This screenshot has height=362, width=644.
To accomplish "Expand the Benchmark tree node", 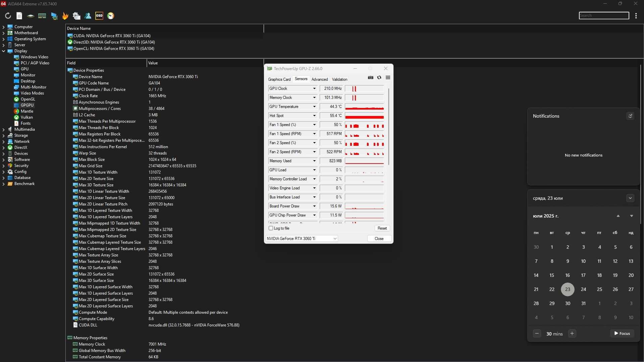I will (x=3, y=184).
